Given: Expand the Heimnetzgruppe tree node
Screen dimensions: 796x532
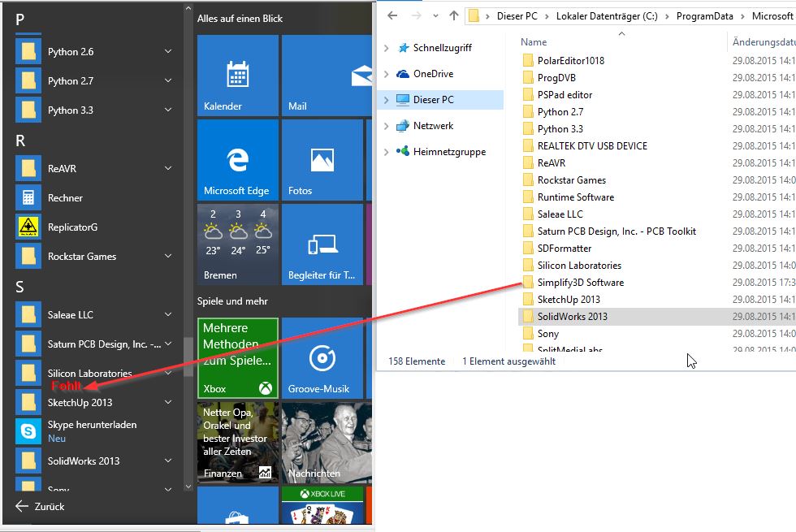Looking at the screenshot, I should pyautogui.click(x=387, y=152).
